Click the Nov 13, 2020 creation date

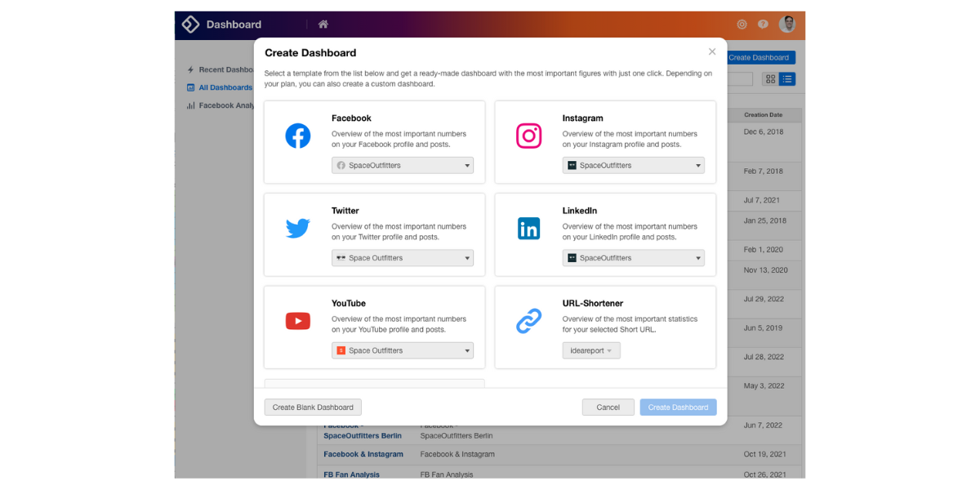point(765,269)
